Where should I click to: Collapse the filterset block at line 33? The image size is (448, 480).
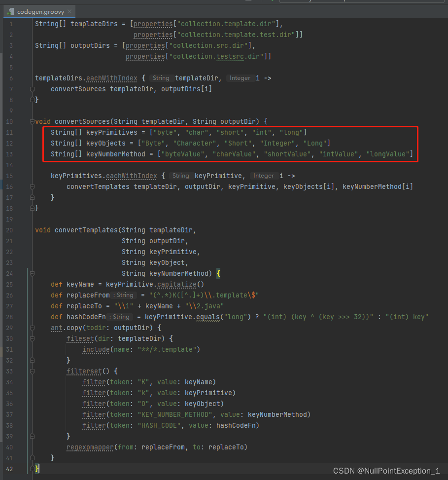tap(32, 371)
